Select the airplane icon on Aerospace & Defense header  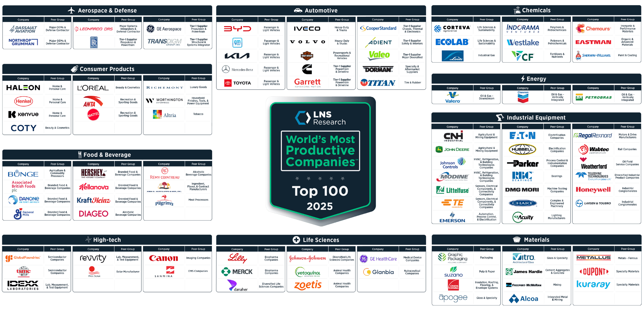pyautogui.click(x=71, y=10)
